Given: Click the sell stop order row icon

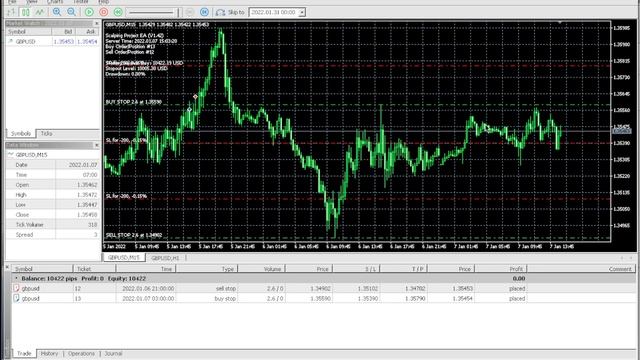Looking at the screenshot, I should tap(16, 288).
